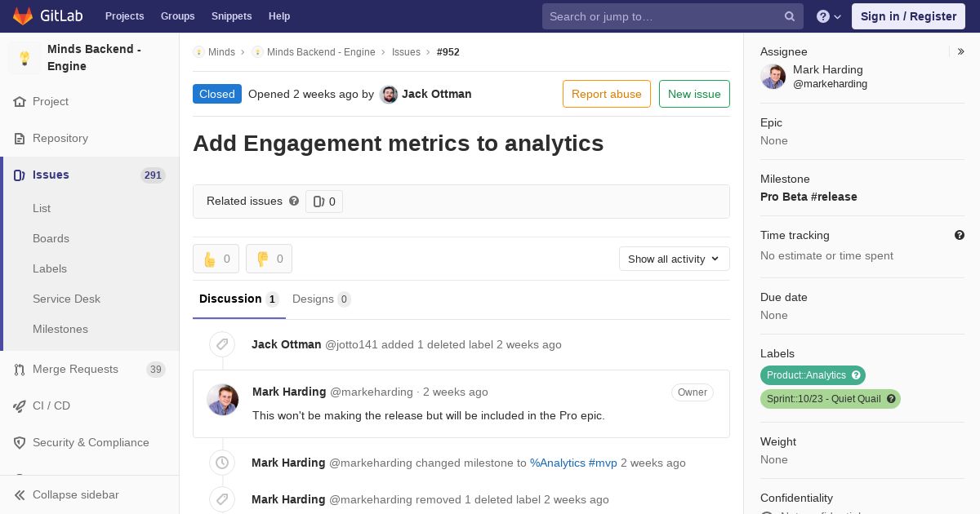Select the Discussion tab
This screenshot has height=514, width=980.
click(238, 299)
